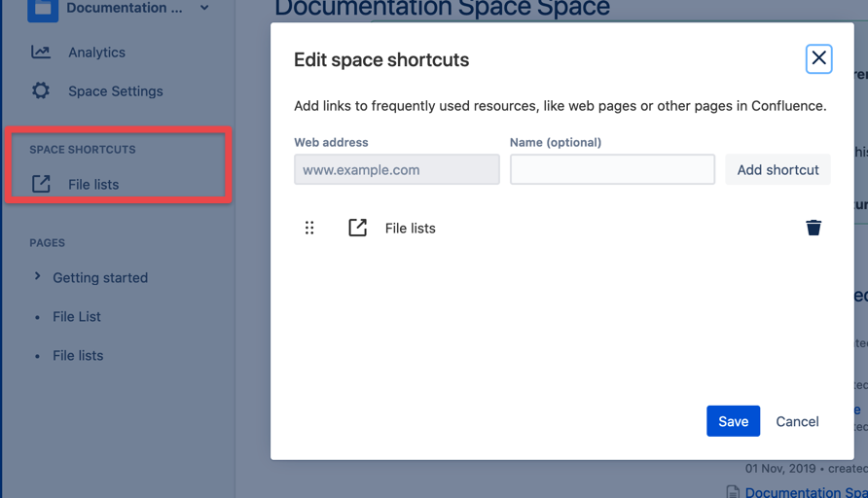Click the File lists link icon in dialog
Screen dimensions: 868x498
tap(357, 228)
